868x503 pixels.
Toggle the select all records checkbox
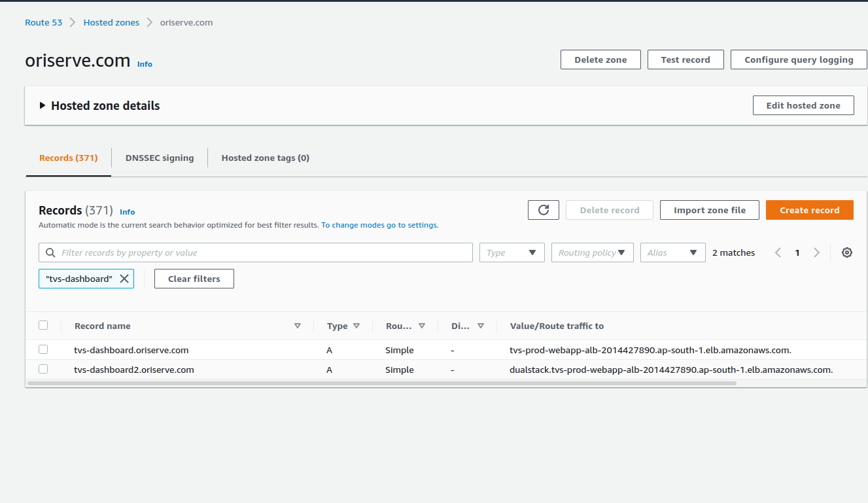point(43,325)
